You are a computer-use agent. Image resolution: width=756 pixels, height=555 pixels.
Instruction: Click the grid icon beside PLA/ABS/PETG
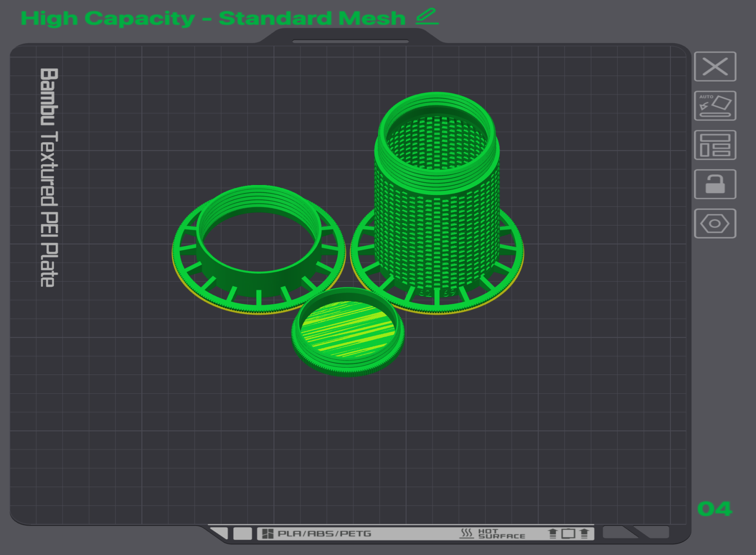pyautogui.click(x=268, y=534)
